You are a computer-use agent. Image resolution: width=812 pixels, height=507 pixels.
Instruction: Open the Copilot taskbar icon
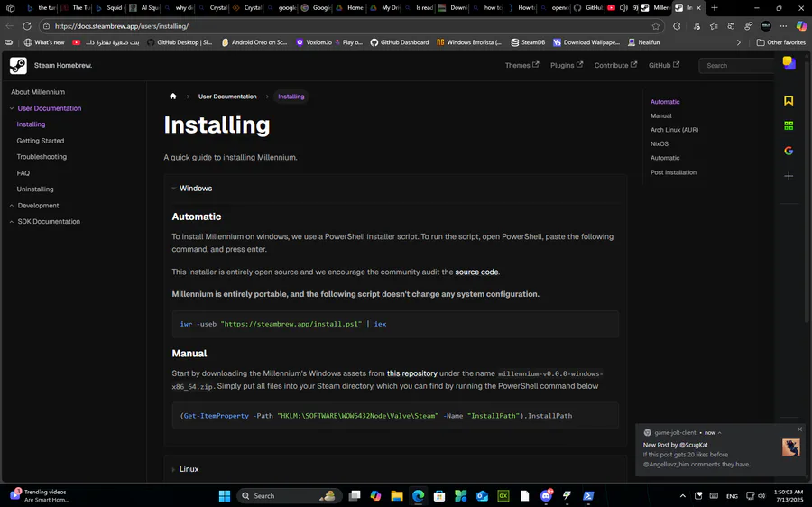click(375, 495)
